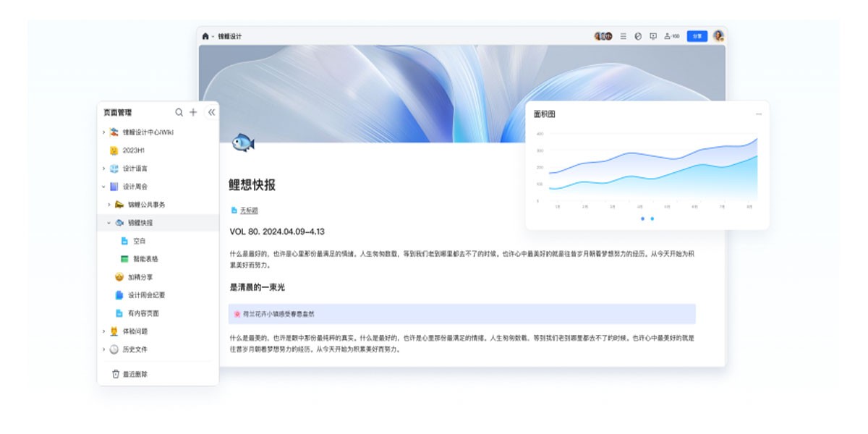Screen dimensions: 868x434
Task: Open the 智能表格 green table icon
Action: pyautogui.click(x=124, y=259)
